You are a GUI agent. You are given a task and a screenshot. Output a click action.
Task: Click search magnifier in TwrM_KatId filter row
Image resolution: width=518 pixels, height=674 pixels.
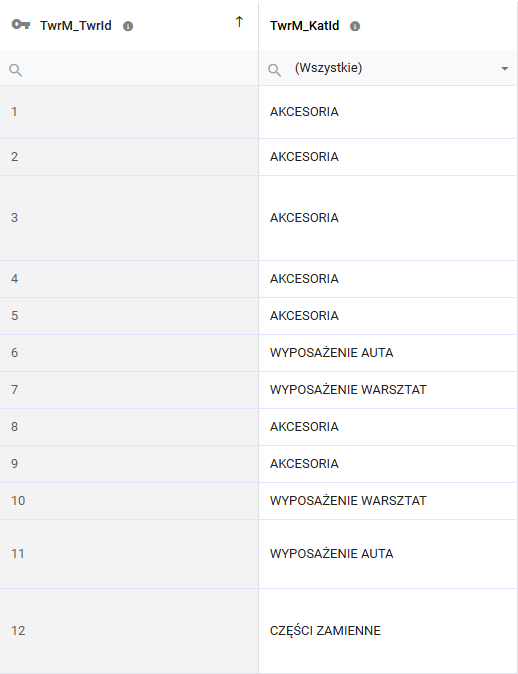pos(274,70)
